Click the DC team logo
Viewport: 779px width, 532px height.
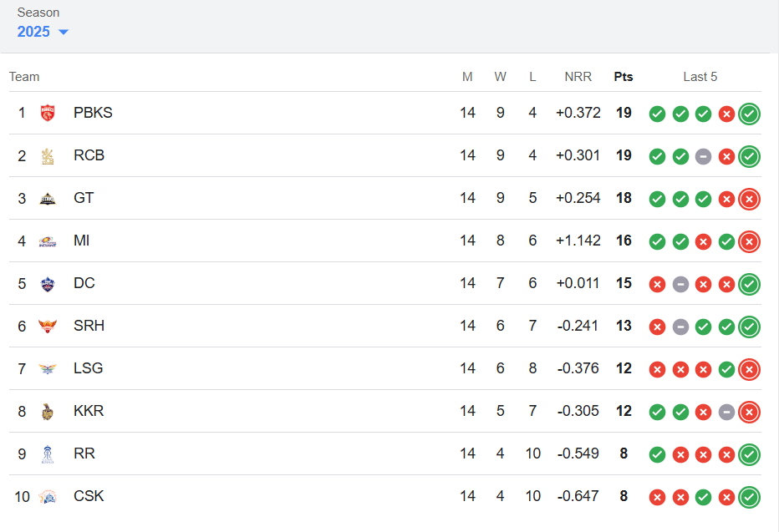[x=48, y=284]
